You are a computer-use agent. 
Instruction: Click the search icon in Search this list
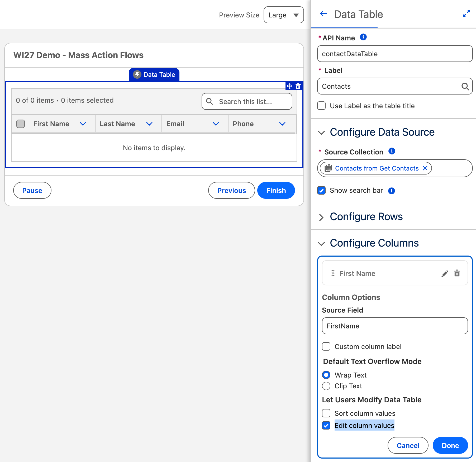click(210, 101)
